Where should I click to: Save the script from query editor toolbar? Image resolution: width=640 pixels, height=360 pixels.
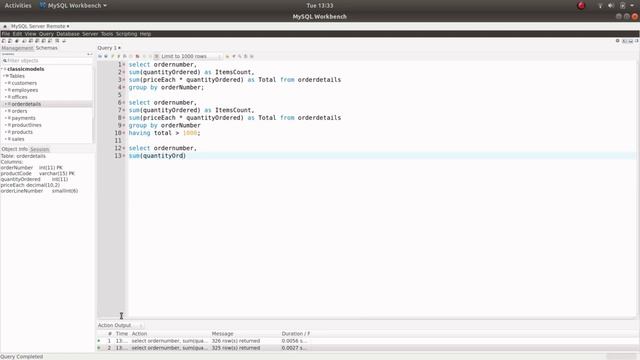pyautogui.click(x=106, y=56)
